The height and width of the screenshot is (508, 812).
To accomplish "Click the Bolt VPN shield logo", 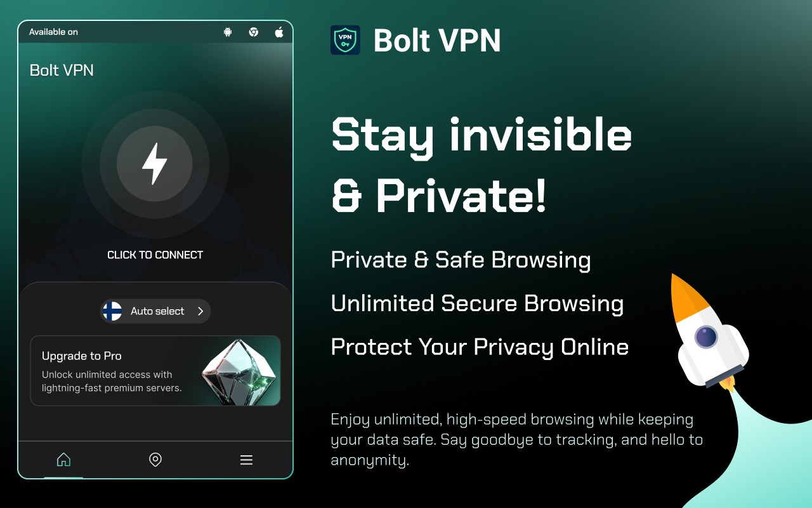I will 345,40.
